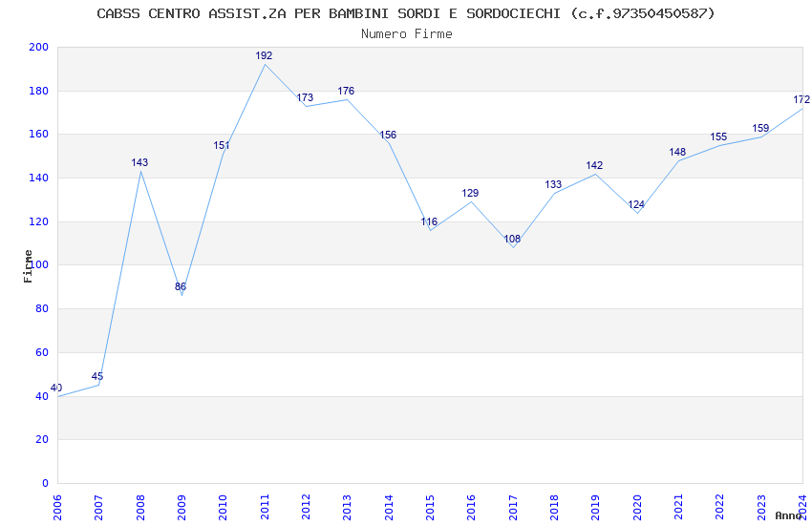Click the x-axis year 2017
Viewport: 812px width, 525px height.
tap(513, 508)
